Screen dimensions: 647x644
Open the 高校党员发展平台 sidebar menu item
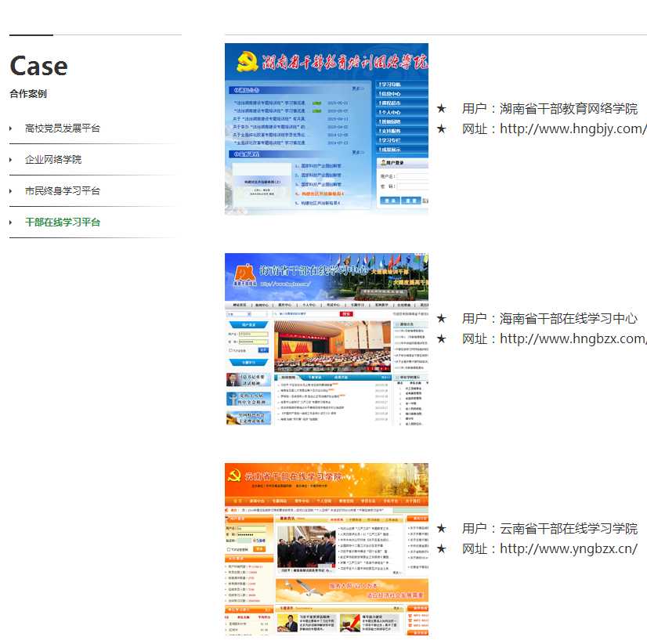63,128
